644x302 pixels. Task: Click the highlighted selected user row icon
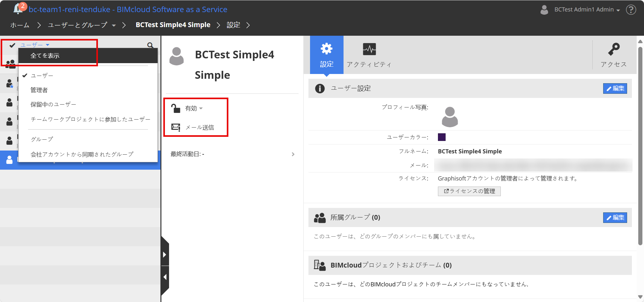pos(10,160)
